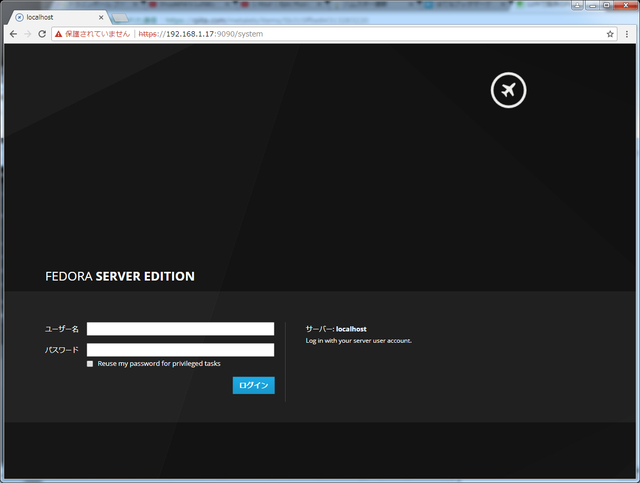Click the blue ログイン button
Image resolution: width=640 pixels, height=483 pixels.
(253, 385)
